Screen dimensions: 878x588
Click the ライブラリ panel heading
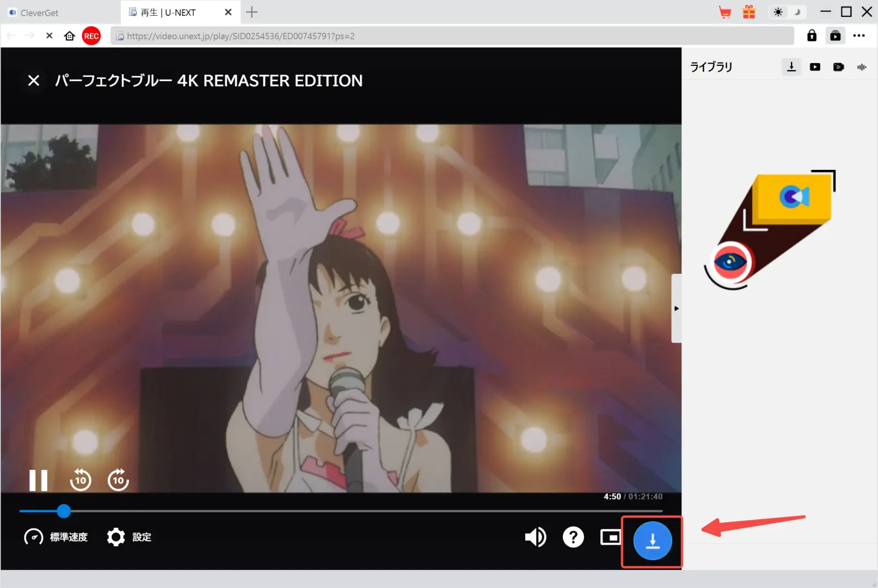click(x=711, y=67)
